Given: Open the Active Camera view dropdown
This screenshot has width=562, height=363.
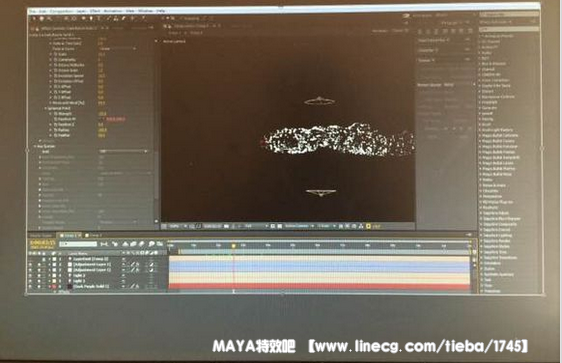Looking at the screenshot, I should coord(299,226).
